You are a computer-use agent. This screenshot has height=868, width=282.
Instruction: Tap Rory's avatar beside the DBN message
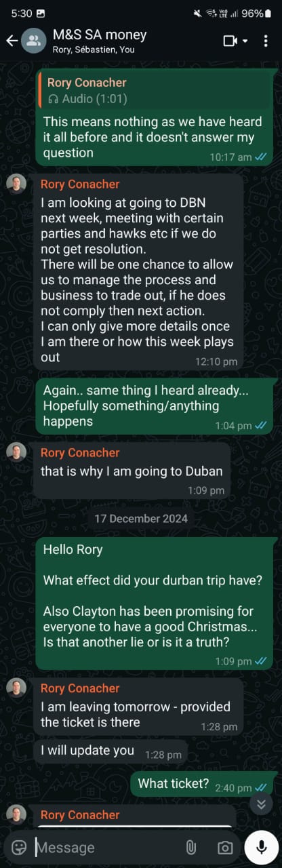[x=16, y=184]
